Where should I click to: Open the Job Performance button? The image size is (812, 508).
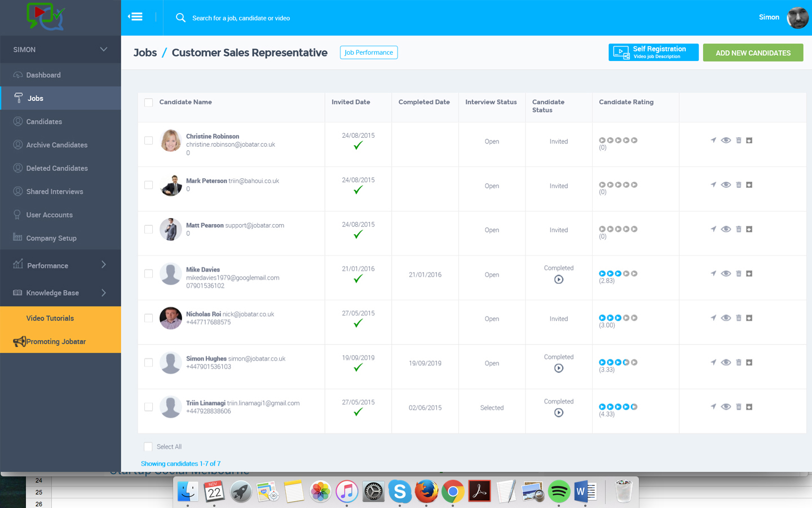tap(369, 52)
